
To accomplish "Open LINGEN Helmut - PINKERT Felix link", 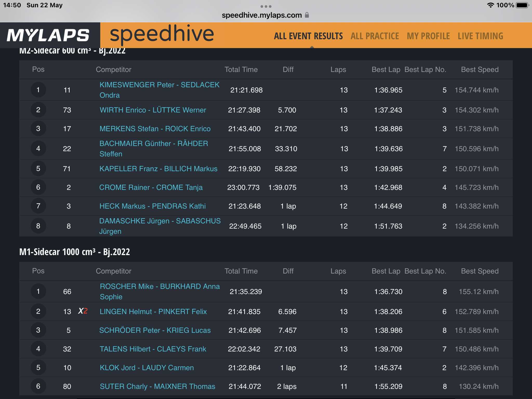I will [x=153, y=311].
